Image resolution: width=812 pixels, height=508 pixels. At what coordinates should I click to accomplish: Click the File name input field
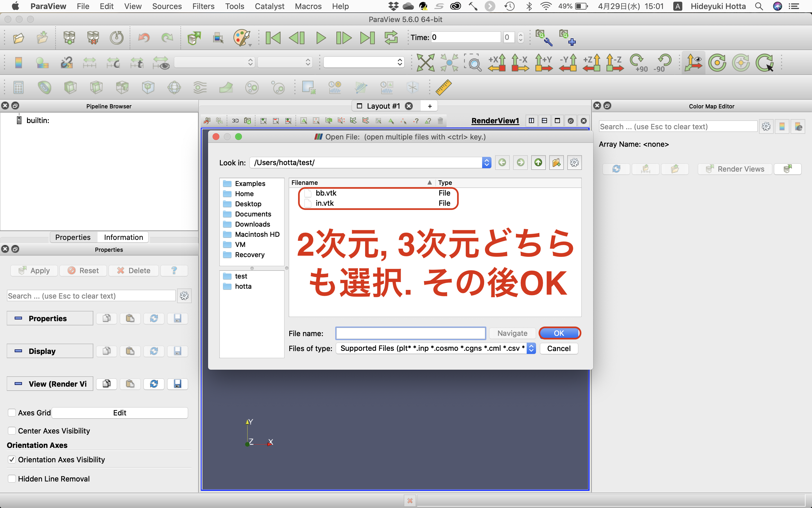click(411, 333)
